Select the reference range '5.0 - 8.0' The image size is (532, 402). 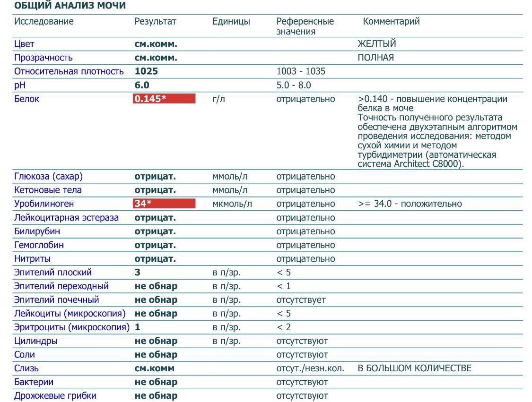click(294, 85)
